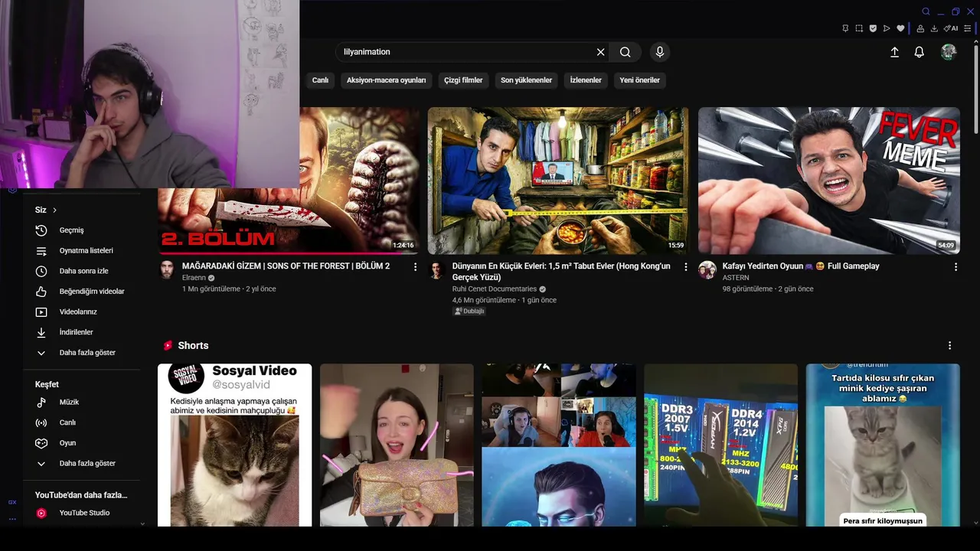Visit the Elraenn channel name link

point(194,278)
